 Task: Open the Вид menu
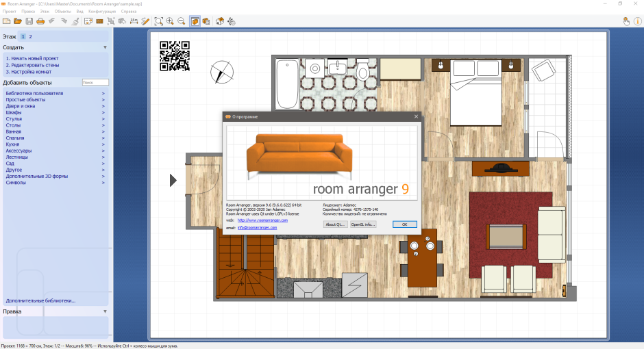[x=79, y=12]
